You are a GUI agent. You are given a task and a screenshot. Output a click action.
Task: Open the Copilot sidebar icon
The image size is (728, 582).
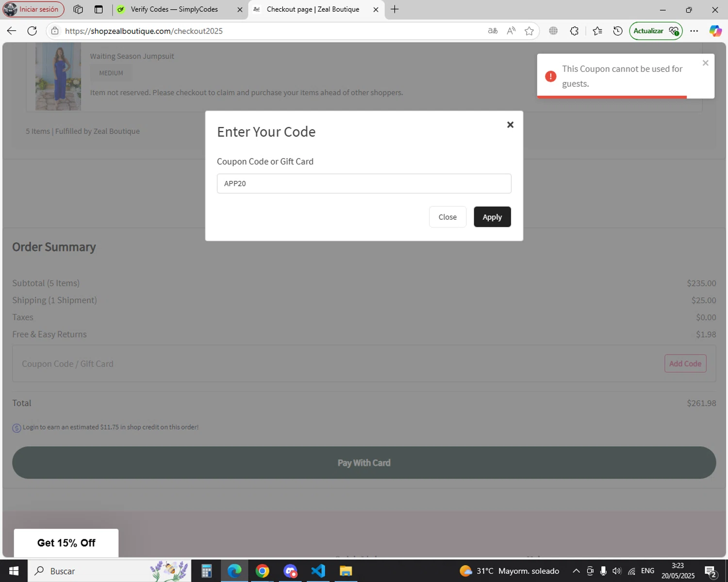tap(715, 31)
